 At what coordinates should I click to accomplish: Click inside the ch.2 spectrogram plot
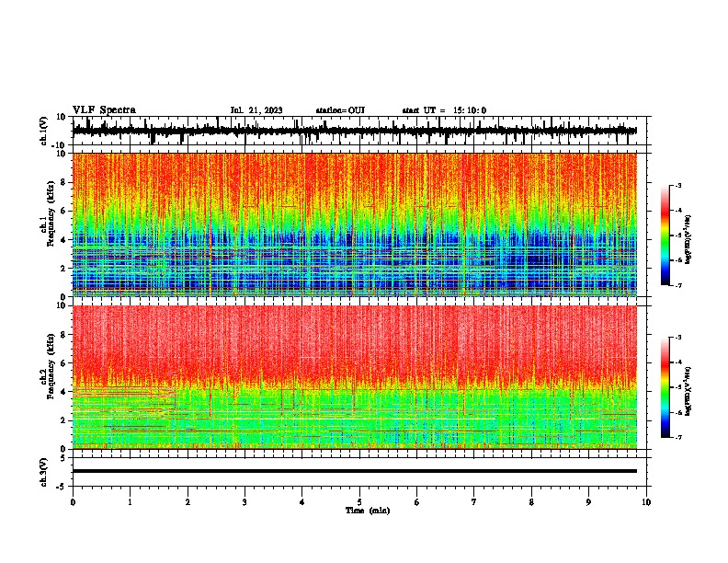point(355,377)
